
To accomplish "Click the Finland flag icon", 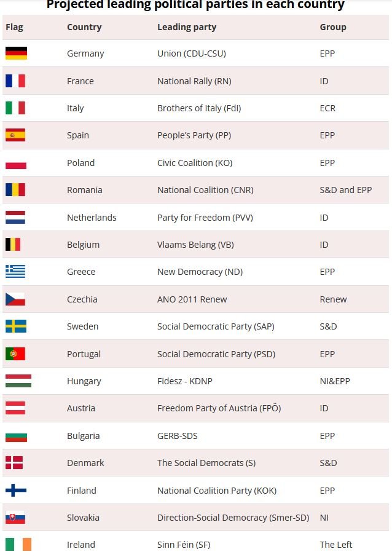I will tap(16, 490).
